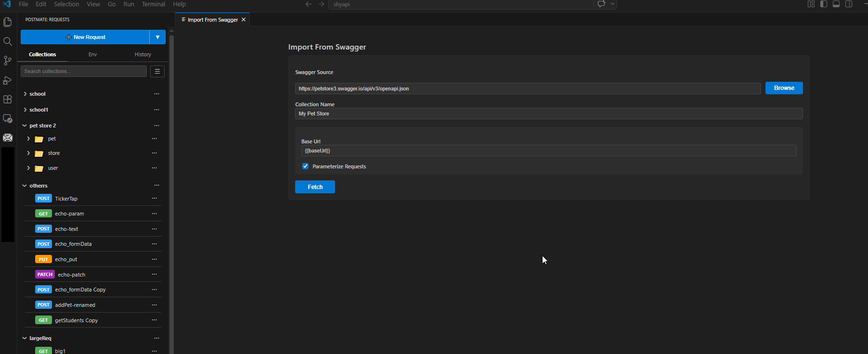Open Search in the activity bar
This screenshot has width=868, height=354.
(x=8, y=41)
